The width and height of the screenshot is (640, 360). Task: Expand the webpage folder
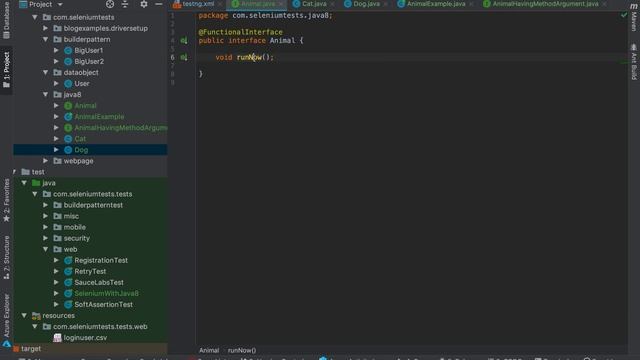click(x=45, y=161)
